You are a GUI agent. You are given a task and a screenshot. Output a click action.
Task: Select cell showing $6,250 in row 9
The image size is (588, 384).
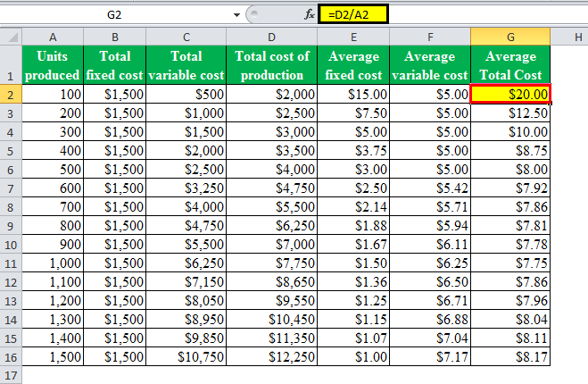point(272,225)
